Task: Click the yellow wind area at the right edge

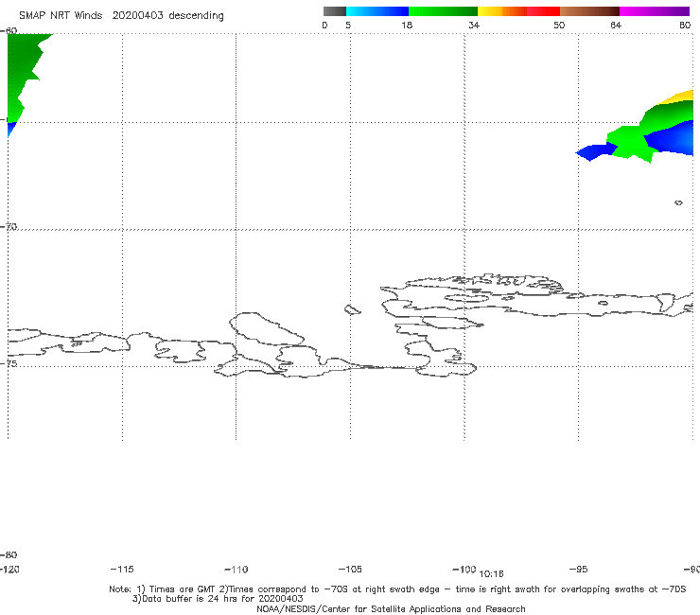Action: pos(680,97)
